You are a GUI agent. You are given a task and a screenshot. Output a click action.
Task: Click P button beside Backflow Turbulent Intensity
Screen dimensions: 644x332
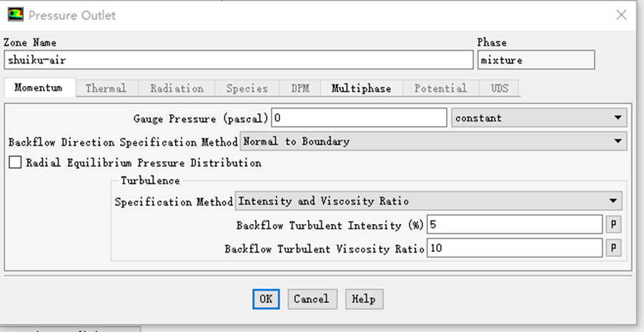click(613, 225)
